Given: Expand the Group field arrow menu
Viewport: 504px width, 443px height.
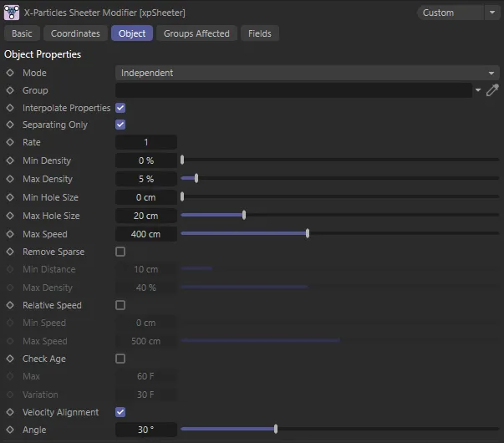Looking at the screenshot, I should pos(478,90).
